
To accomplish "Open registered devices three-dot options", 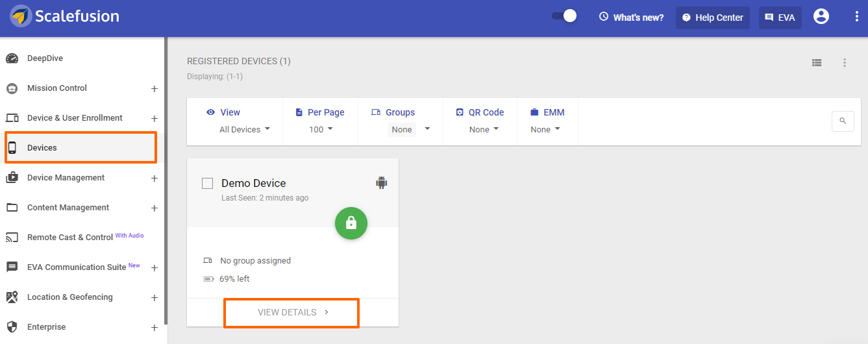I will coord(845,63).
